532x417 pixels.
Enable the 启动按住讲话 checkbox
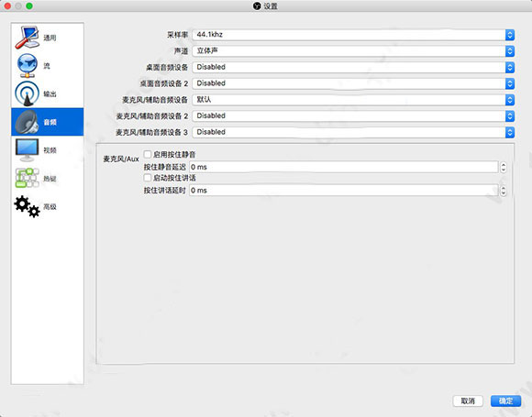pyautogui.click(x=148, y=178)
